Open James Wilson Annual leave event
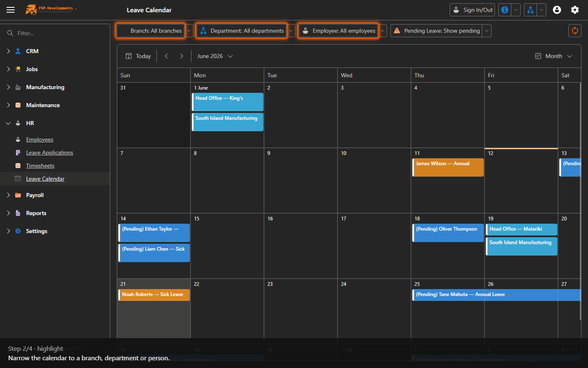Image resolution: width=588 pixels, height=368 pixels. pyautogui.click(x=448, y=167)
